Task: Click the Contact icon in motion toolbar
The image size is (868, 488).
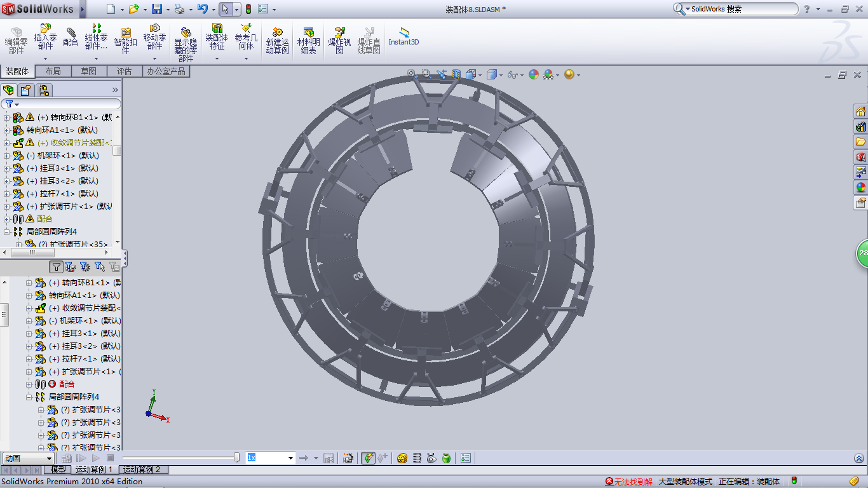Action: [x=431, y=458]
